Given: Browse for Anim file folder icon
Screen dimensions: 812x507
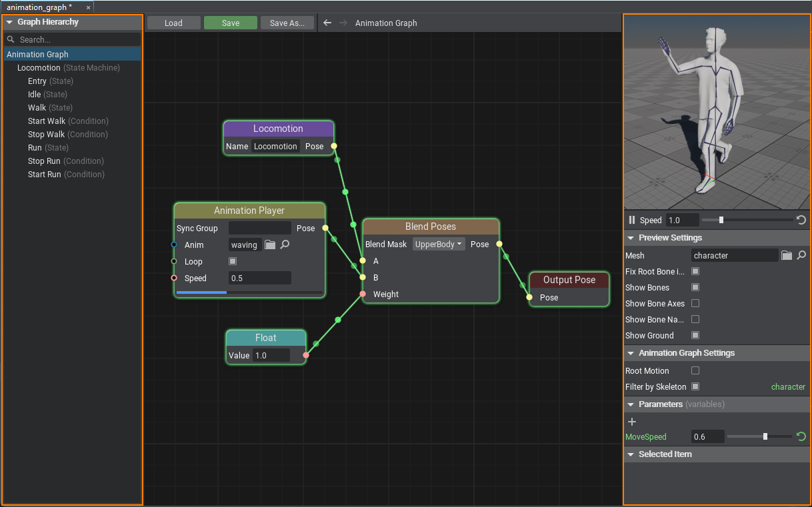Looking at the screenshot, I should click(x=270, y=245).
